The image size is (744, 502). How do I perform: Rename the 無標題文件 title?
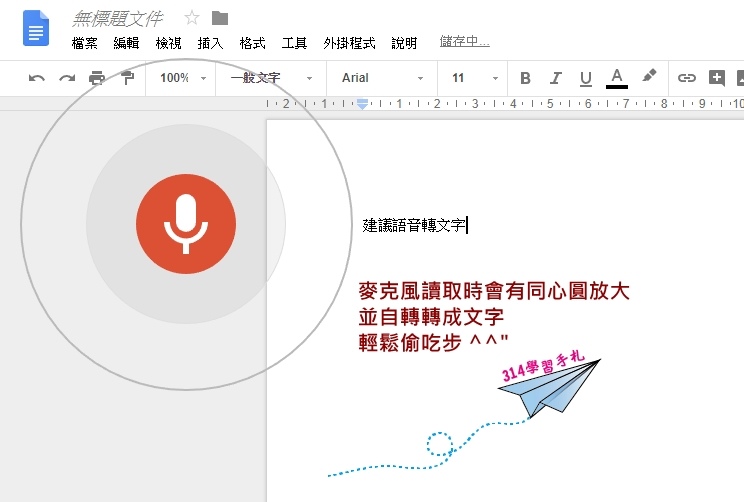(x=118, y=19)
